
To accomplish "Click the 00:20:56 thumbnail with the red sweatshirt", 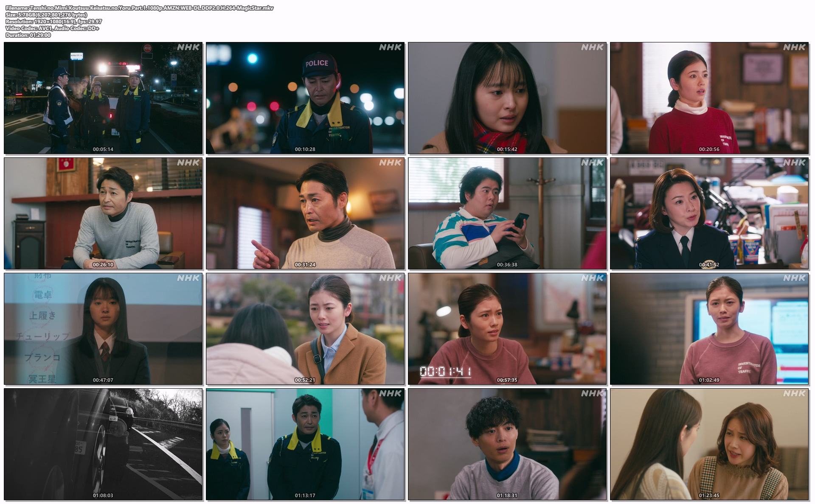I will coord(709,98).
